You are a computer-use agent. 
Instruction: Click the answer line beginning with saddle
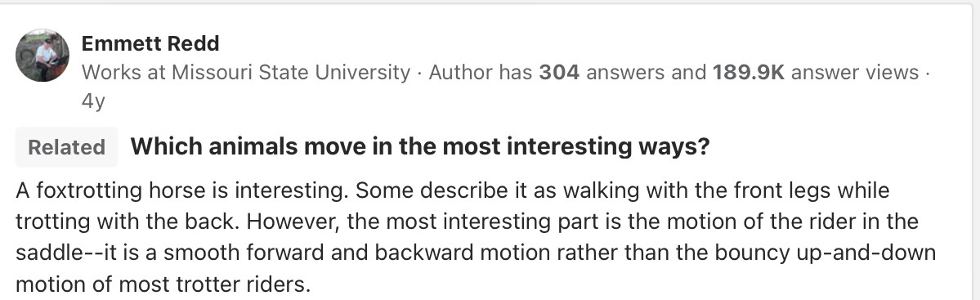click(x=476, y=253)
